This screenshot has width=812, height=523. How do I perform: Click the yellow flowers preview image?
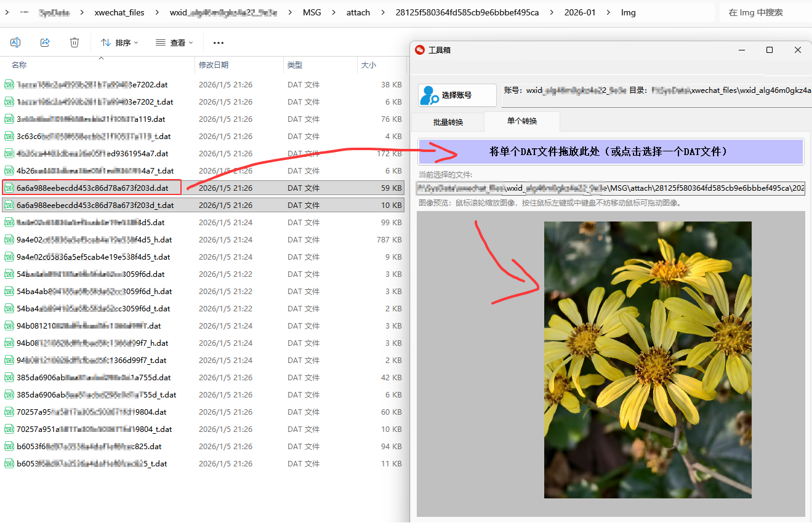(x=648, y=360)
